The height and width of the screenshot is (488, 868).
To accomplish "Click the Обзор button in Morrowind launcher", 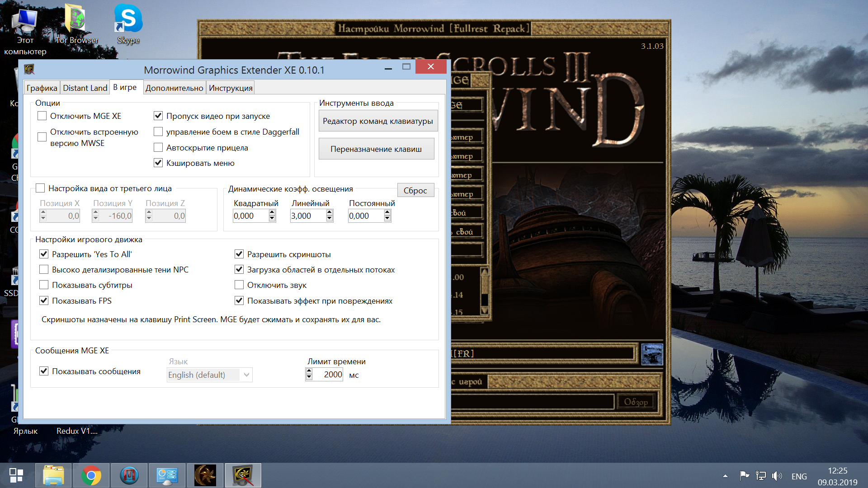I will click(636, 402).
